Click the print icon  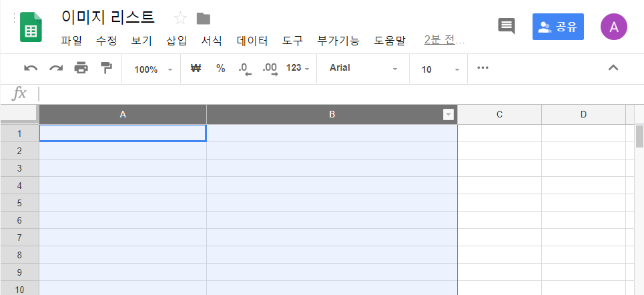click(81, 68)
